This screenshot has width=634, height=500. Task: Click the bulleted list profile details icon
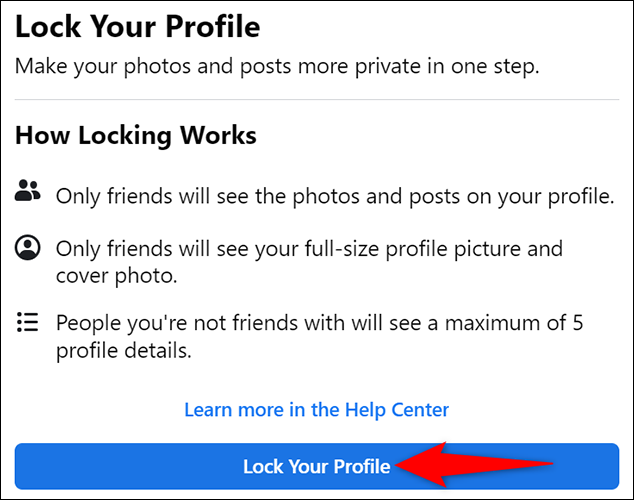tap(27, 322)
